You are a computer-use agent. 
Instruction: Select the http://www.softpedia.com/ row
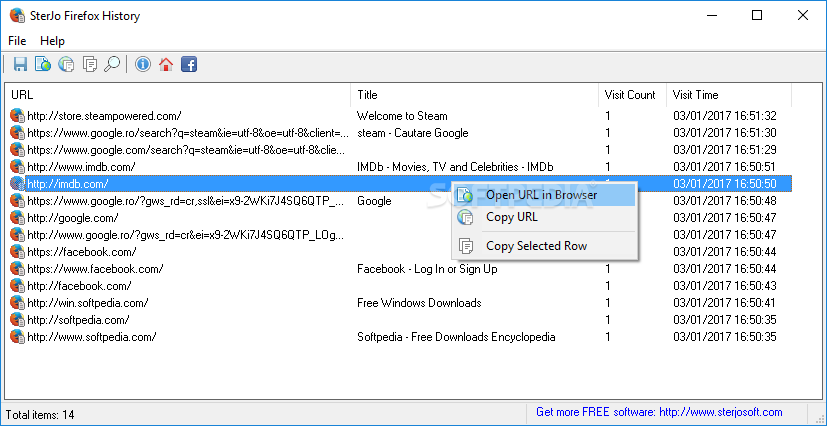pos(401,336)
